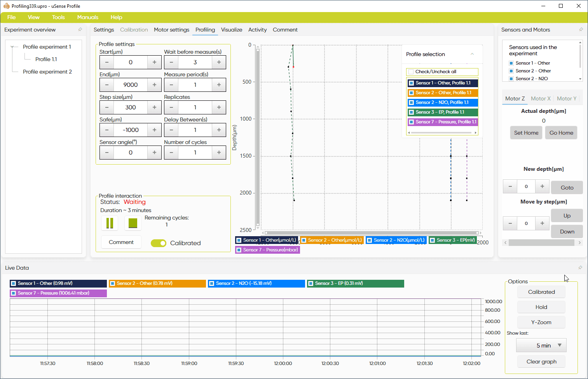Toggle the Calibrated switch in Profile interaction
Viewport: 588px width, 379px height.
pos(159,243)
